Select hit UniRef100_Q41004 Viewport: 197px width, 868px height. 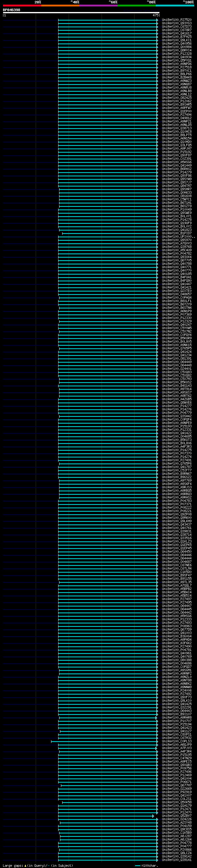click(x=176, y=778)
